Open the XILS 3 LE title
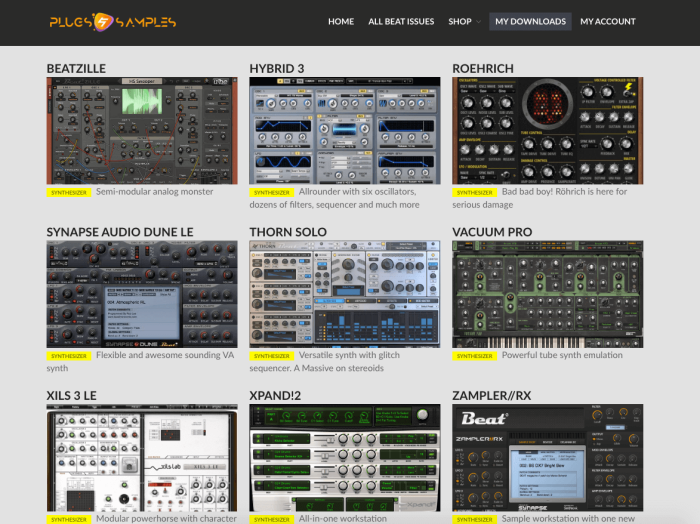This screenshot has height=524, width=700. [x=71, y=396]
